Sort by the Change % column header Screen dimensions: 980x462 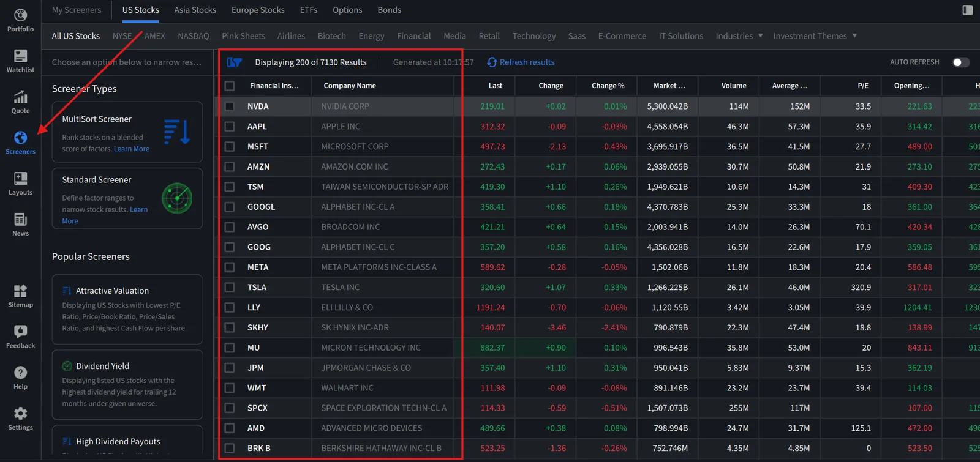pos(608,86)
